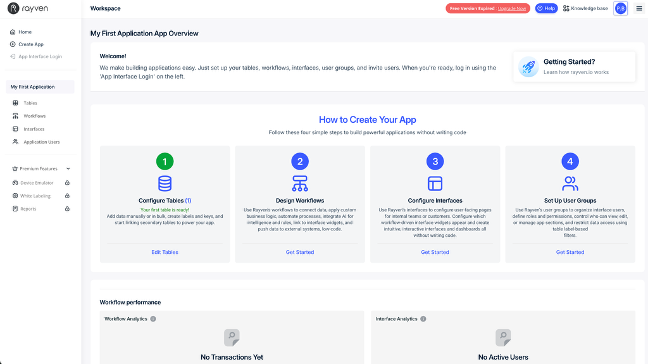
Task: Click the Set Up User Groups people icon
Action: (x=570, y=183)
